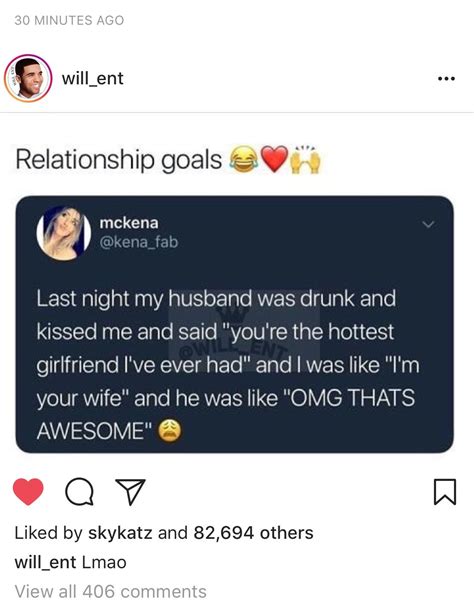
Task: Open the will_ent username in header
Action: click(x=93, y=79)
